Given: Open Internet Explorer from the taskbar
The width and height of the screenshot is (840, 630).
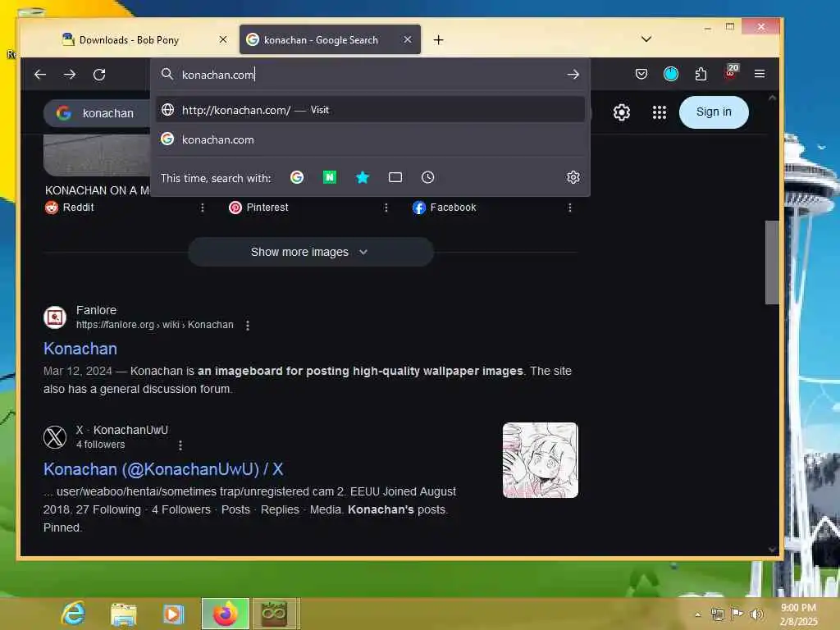Looking at the screenshot, I should coord(73,614).
